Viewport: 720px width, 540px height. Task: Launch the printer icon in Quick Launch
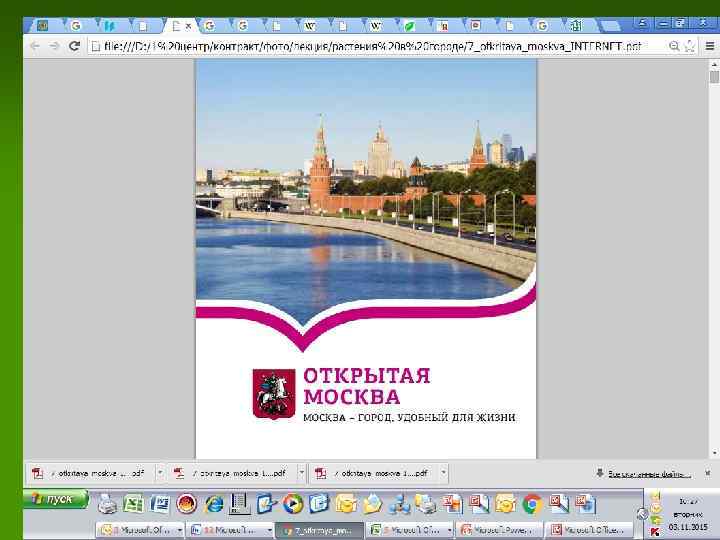point(107,505)
